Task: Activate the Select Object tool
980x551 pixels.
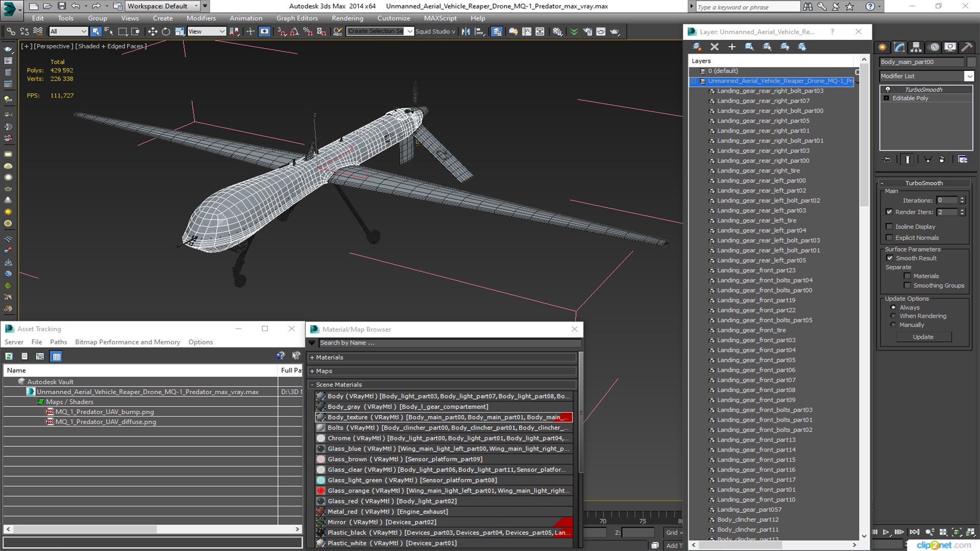Action: (95, 32)
